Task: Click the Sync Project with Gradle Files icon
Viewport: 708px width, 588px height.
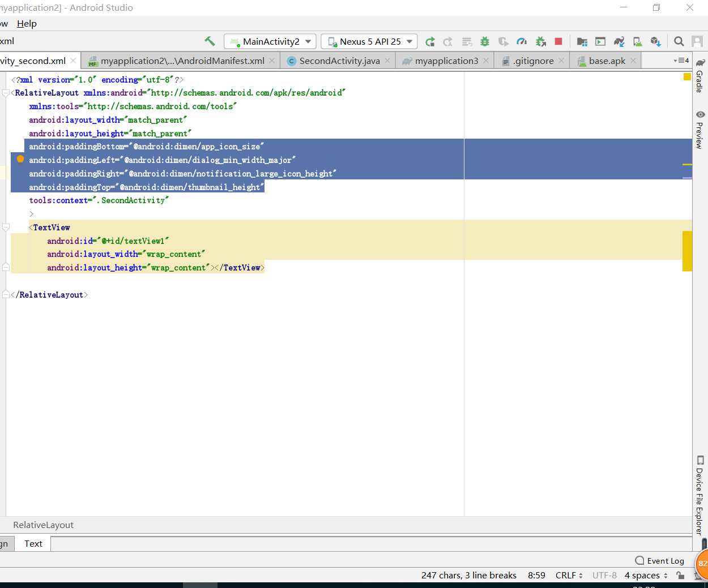Action: pyautogui.click(x=619, y=41)
